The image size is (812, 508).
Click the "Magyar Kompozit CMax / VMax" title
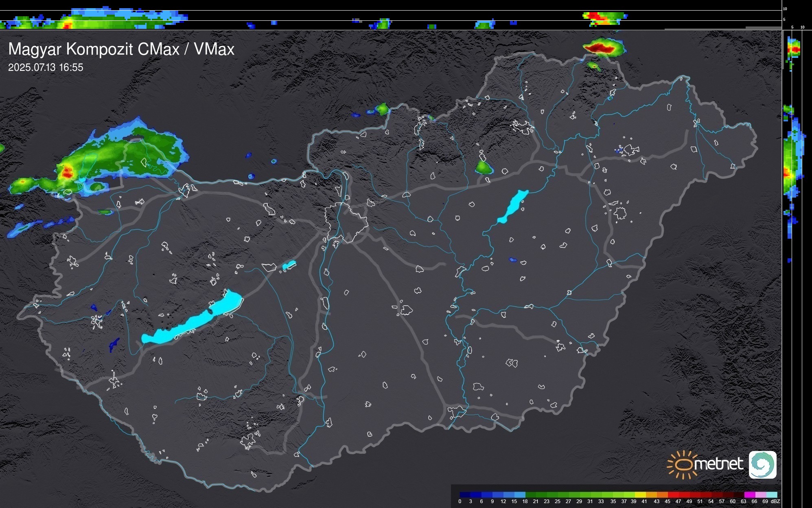(x=121, y=49)
